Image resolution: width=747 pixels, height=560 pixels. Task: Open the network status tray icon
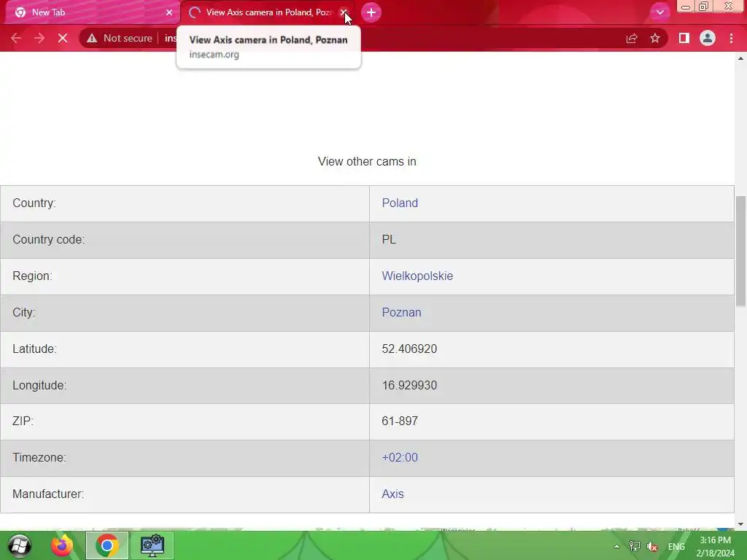pos(634,547)
